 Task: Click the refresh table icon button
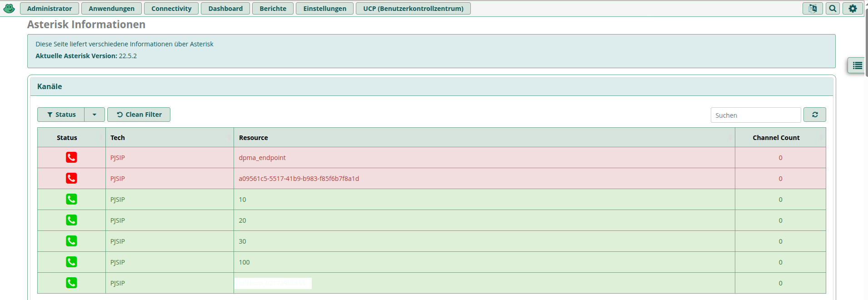coord(814,115)
